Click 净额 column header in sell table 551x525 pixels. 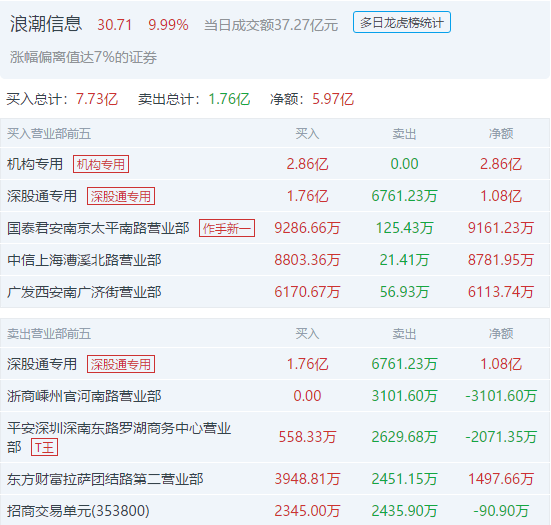(x=501, y=333)
